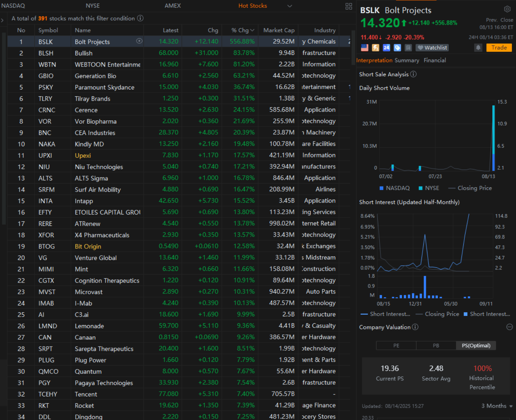Switch valuation metric to PE

click(396, 345)
